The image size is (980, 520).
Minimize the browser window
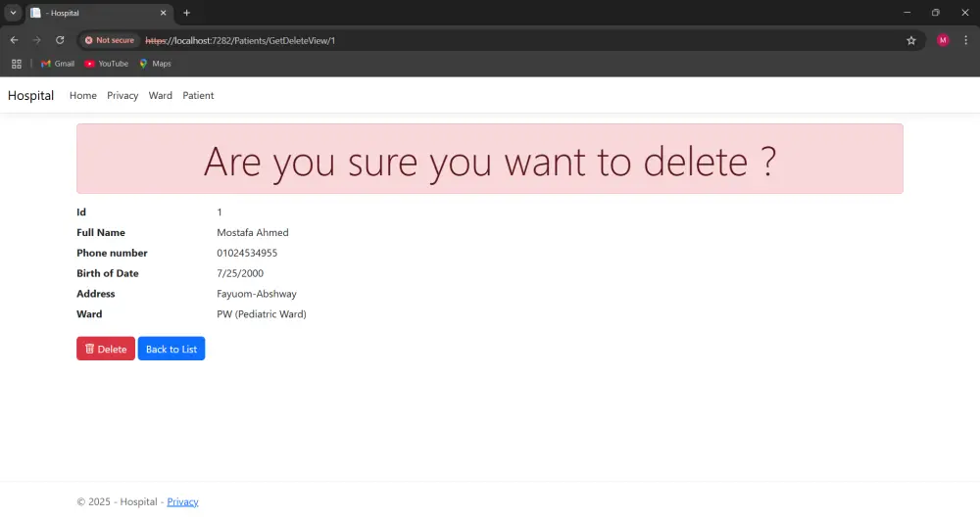point(906,13)
